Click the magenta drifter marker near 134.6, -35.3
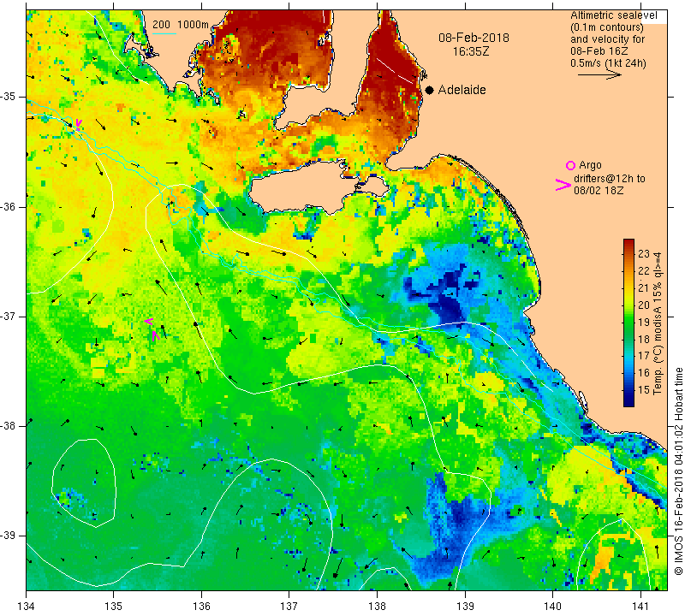Image resolution: width=685 pixels, height=616 pixels. (x=78, y=124)
